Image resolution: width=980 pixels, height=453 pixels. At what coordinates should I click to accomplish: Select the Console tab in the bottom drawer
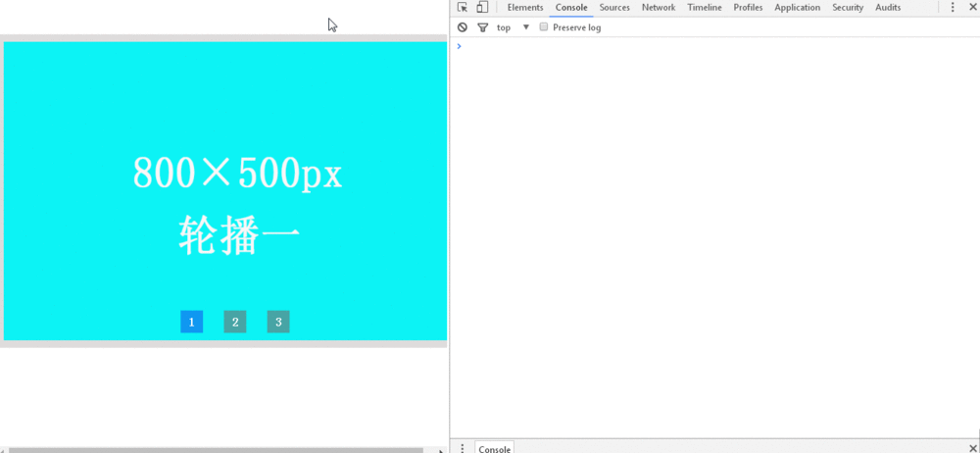(494, 449)
